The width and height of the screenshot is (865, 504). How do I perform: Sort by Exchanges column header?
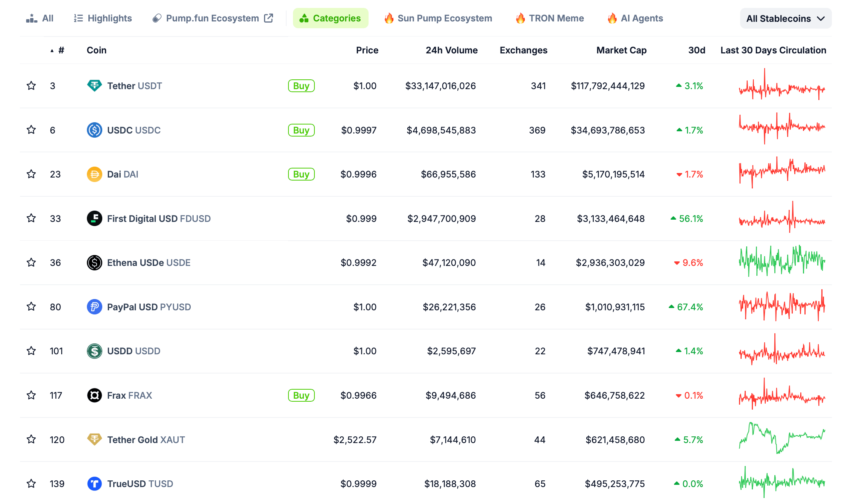pos(524,50)
